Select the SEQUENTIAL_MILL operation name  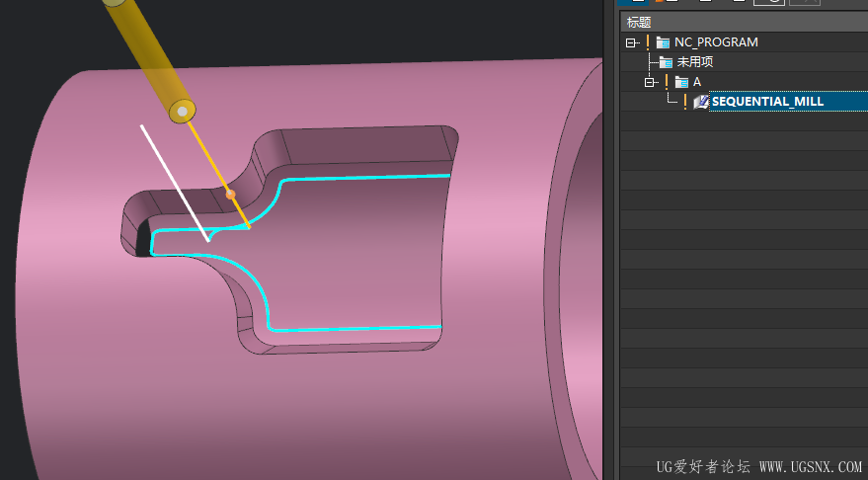point(767,102)
